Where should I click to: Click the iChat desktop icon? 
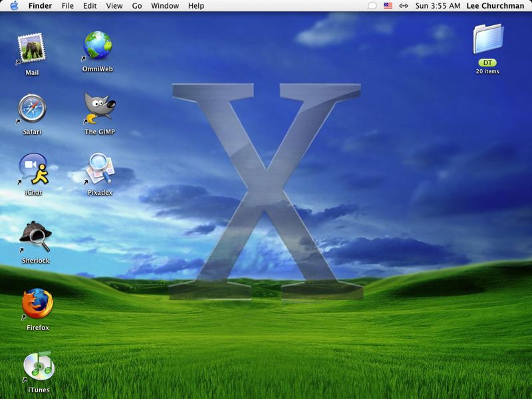(33, 169)
